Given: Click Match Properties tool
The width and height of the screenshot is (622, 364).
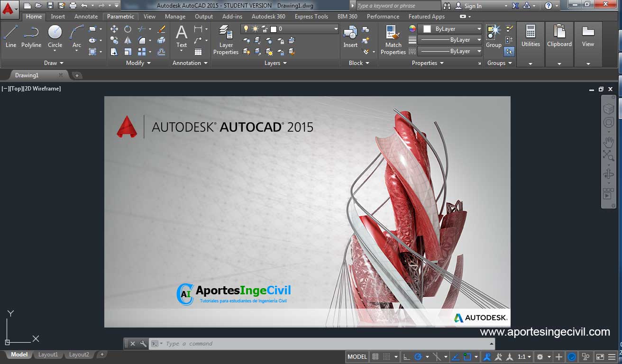Looking at the screenshot, I should pos(393,40).
